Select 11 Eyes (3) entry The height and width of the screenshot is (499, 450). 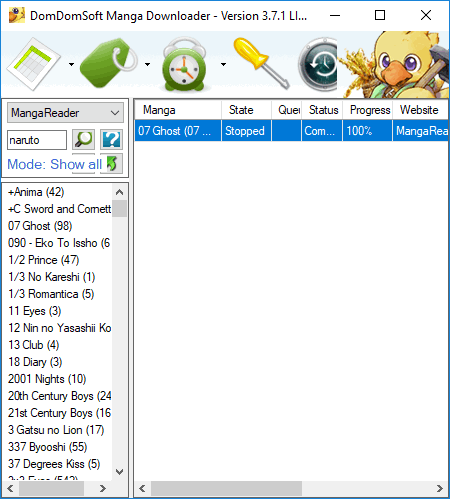(35, 311)
